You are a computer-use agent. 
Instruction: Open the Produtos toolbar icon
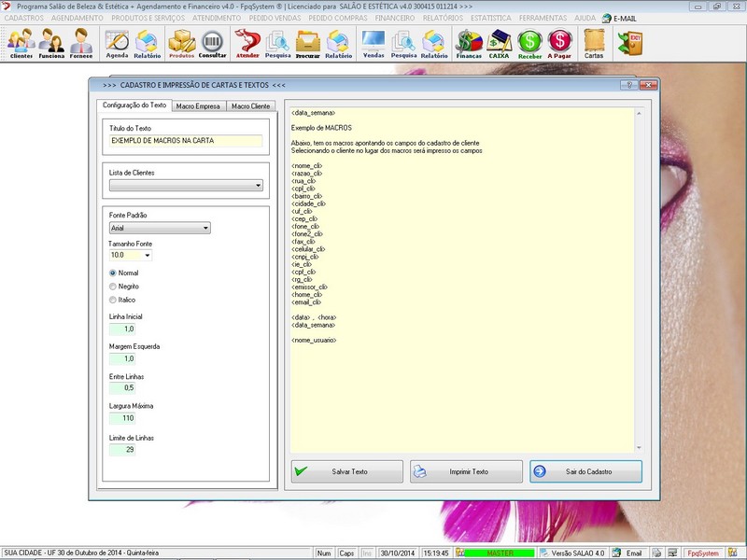pos(181,43)
